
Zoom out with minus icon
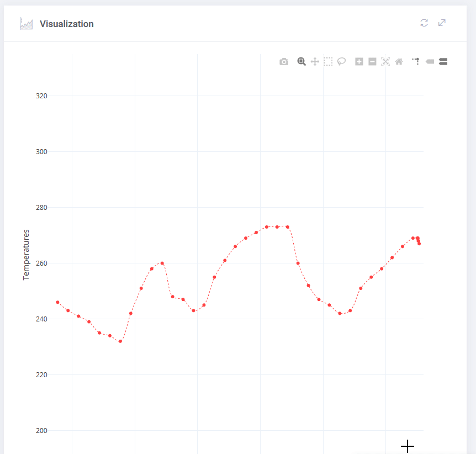tap(372, 62)
